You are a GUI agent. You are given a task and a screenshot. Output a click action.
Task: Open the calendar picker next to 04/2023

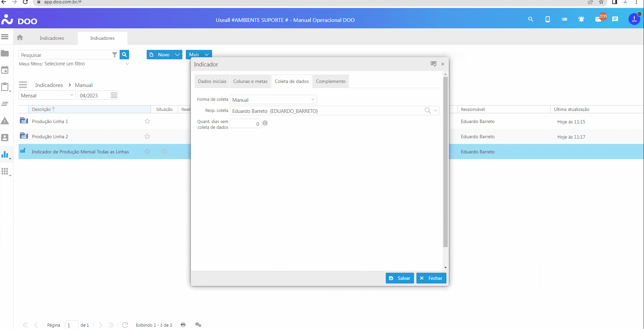[114, 95]
